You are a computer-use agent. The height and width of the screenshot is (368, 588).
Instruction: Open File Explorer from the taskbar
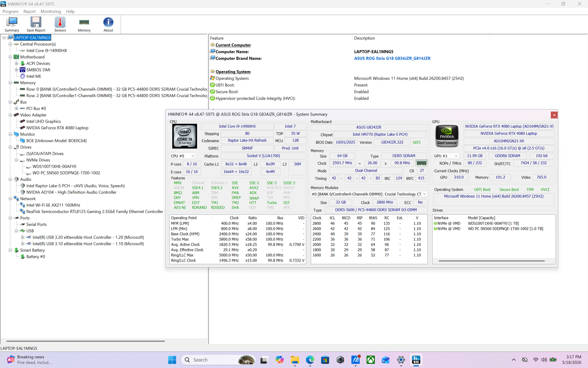point(294,360)
